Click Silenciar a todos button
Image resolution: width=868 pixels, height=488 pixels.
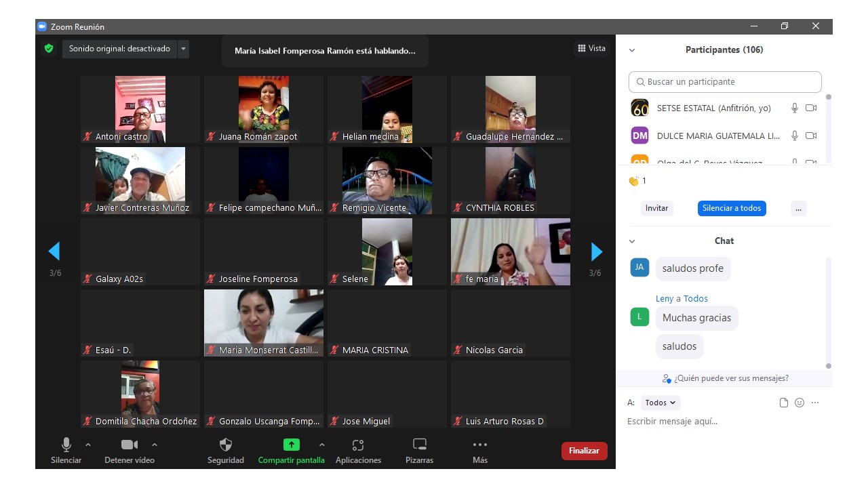[732, 208]
